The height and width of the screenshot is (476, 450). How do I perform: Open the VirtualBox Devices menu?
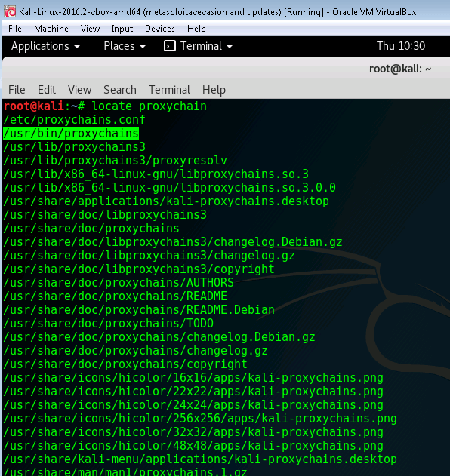click(160, 29)
